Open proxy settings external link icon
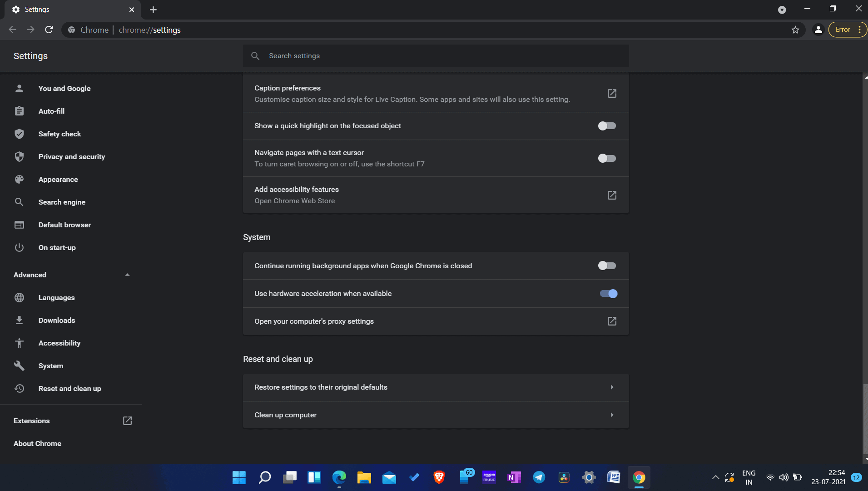This screenshot has height=491, width=868. tap(612, 321)
